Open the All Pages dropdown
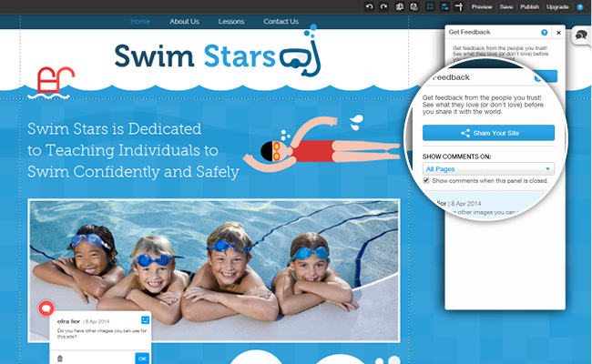The height and width of the screenshot is (364, 592). pos(488,168)
